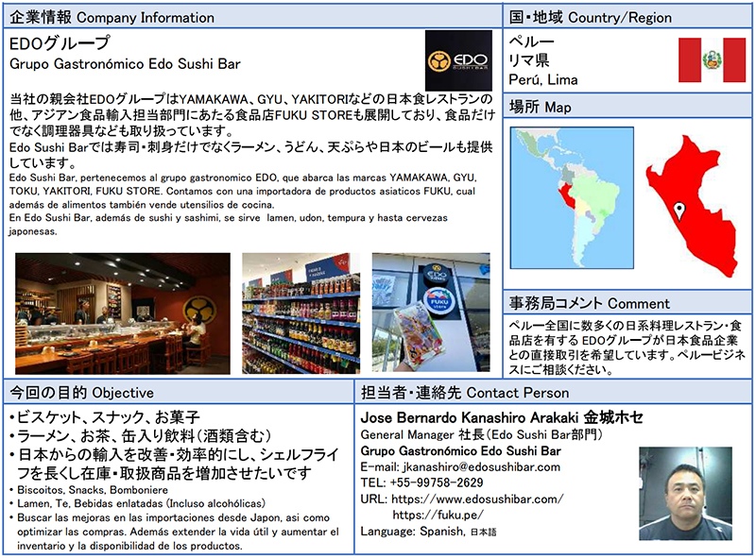Select the Country/Region section header
The image size is (756, 558).
(591, 17)
